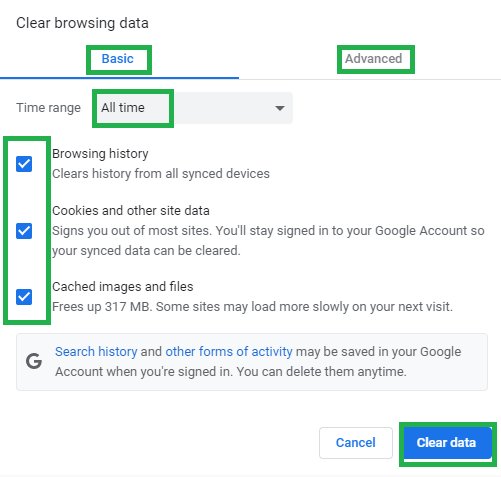
Task: Open the Search history link
Action: coord(96,352)
